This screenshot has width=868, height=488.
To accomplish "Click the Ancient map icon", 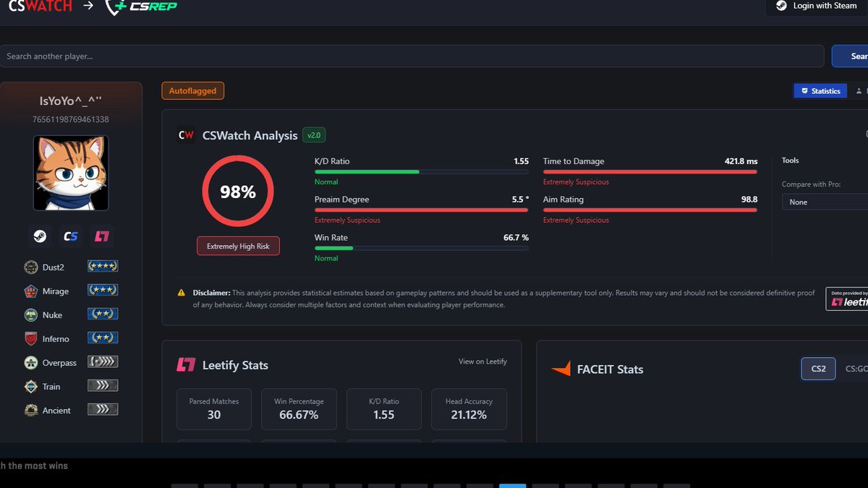I will tap(30, 410).
